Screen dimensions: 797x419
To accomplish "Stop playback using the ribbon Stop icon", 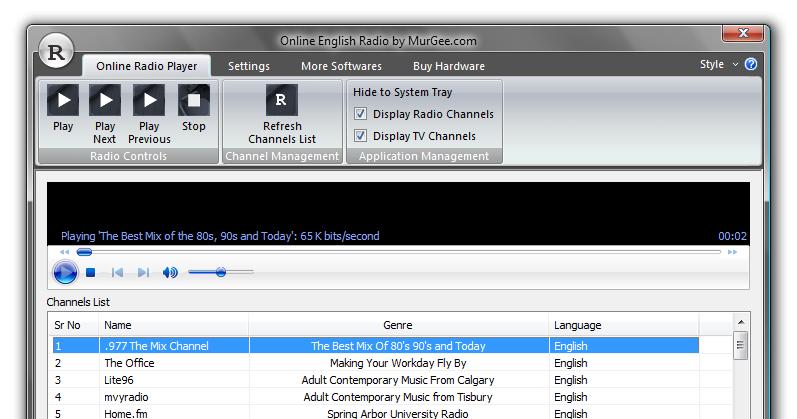I will point(194,100).
